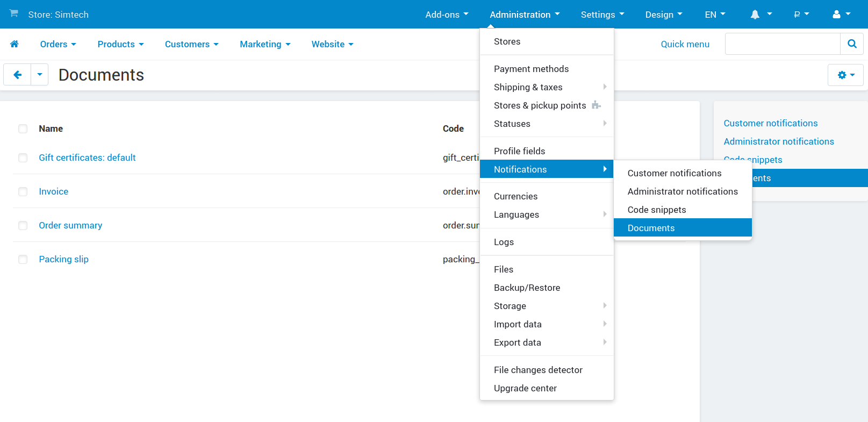Image resolution: width=868 pixels, height=422 pixels.
Task: Open the Settings dropdown menu
Action: (602, 15)
